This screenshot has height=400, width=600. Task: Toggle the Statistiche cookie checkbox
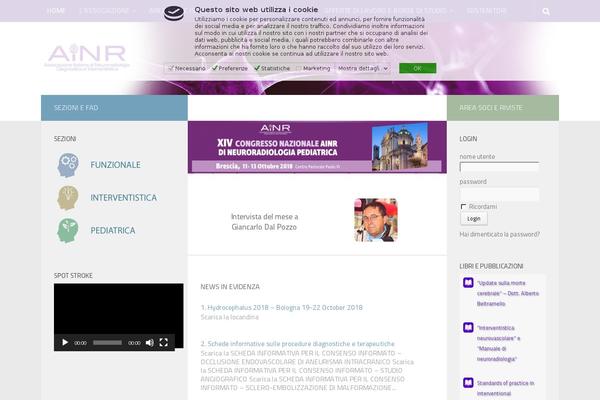(x=257, y=68)
